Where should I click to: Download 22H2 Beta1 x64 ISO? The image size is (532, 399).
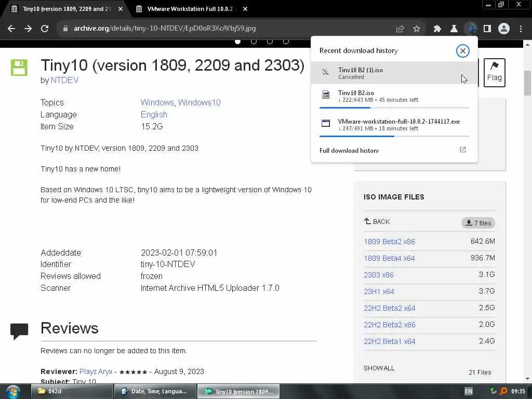tap(390, 341)
